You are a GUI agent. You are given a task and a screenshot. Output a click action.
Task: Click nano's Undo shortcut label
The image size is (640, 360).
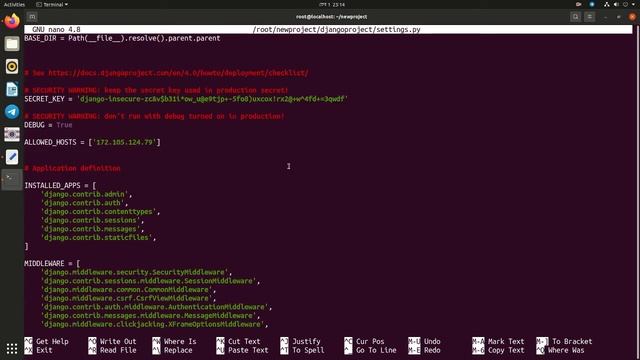pos(432,341)
